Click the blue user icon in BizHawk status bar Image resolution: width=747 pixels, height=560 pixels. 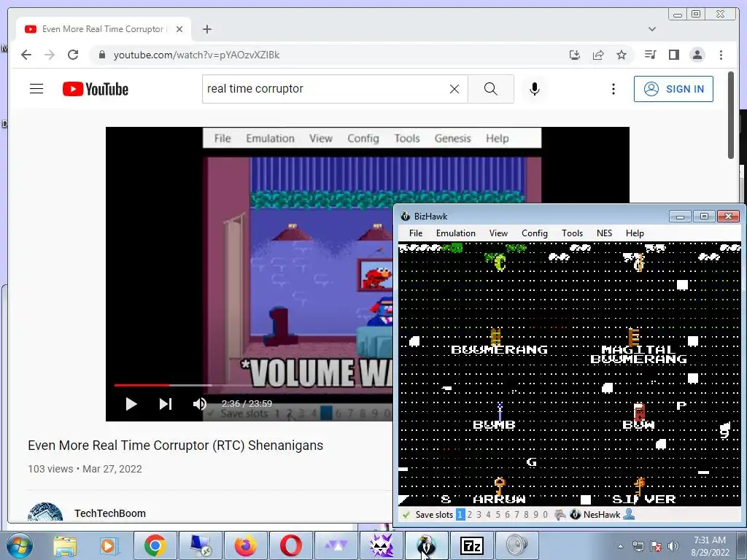629,514
